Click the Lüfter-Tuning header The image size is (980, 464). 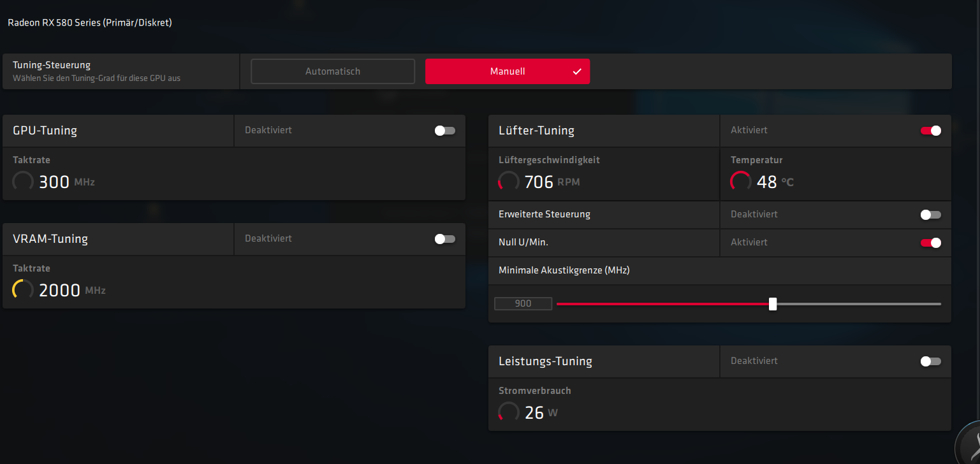click(x=536, y=131)
